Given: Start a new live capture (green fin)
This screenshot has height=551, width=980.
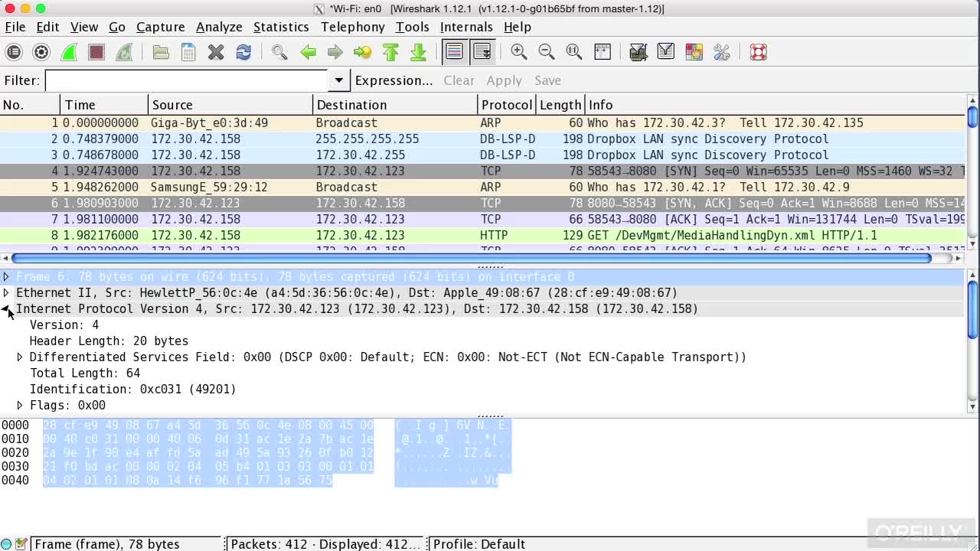Looking at the screenshot, I should [x=69, y=52].
